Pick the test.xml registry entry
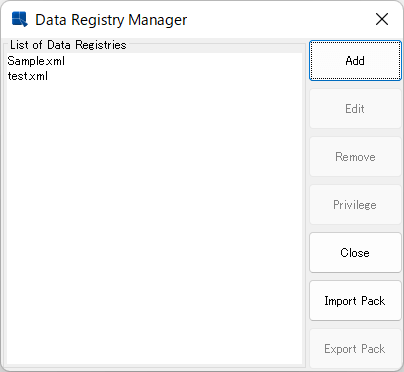Image resolution: width=404 pixels, height=372 pixels. click(x=28, y=76)
